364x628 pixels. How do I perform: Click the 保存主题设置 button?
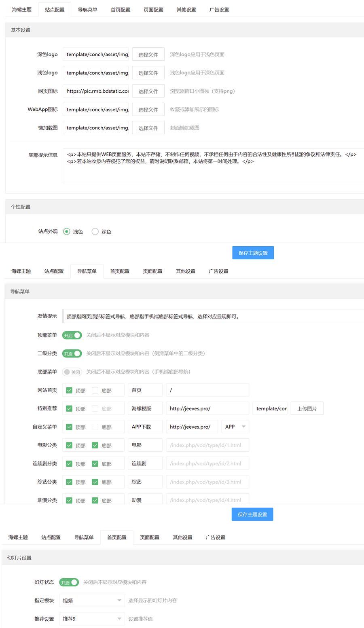pyautogui.click(x=253, y=252)
